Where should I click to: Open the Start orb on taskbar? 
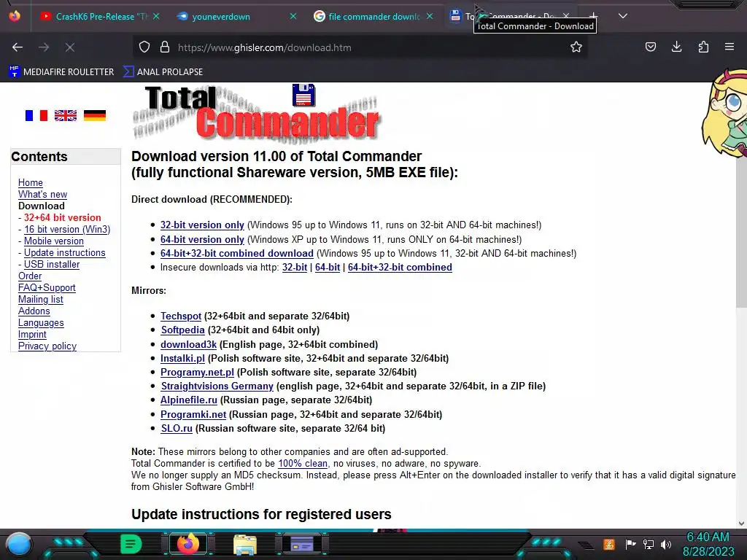click(x=18, y=544)
